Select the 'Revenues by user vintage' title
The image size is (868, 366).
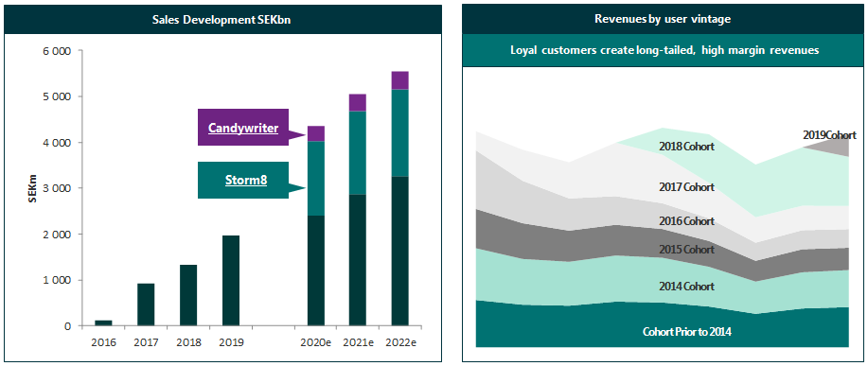[663, 19]
